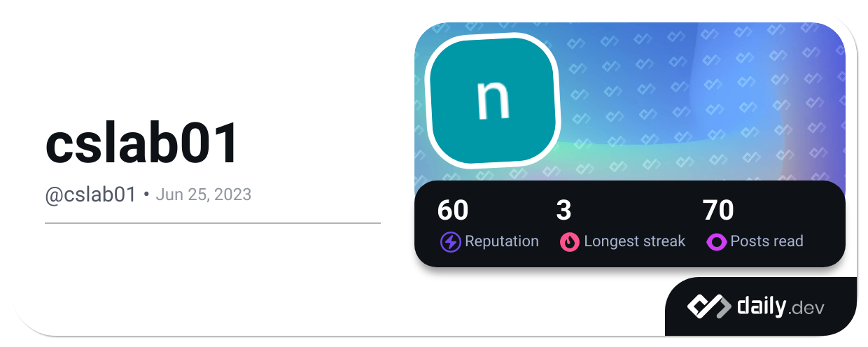
Task: Click the Posts read ring icon
Action: click(x=717, y=242)
